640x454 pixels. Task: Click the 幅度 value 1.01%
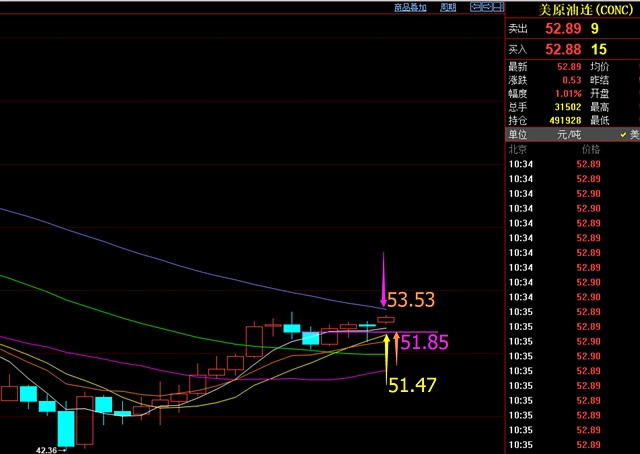tap(568, 93)
